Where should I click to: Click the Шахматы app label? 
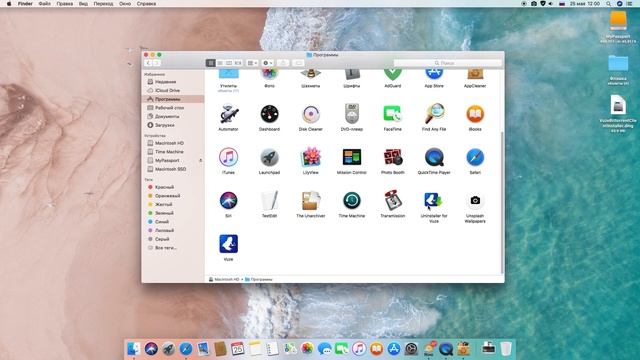tap(311, 86)
